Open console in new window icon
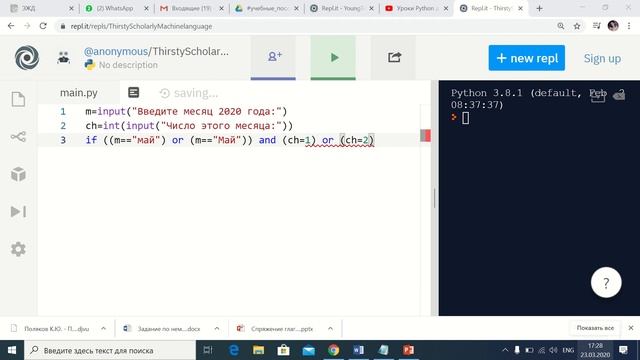This screenshot has height=360, width=640. point(598,95)
